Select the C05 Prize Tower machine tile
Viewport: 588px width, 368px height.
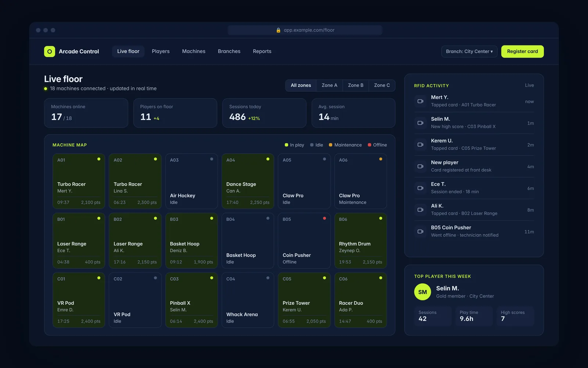[304, 300]
